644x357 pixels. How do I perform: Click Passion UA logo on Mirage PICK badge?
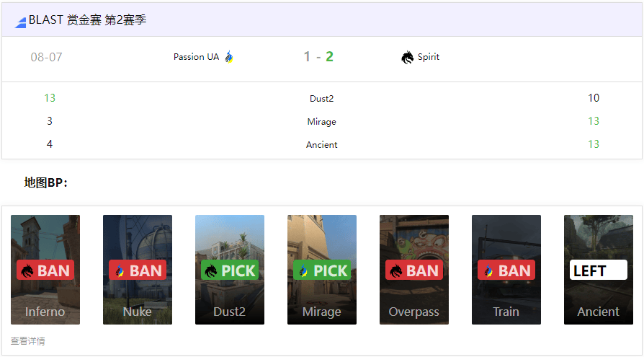(x=303, y=270)
